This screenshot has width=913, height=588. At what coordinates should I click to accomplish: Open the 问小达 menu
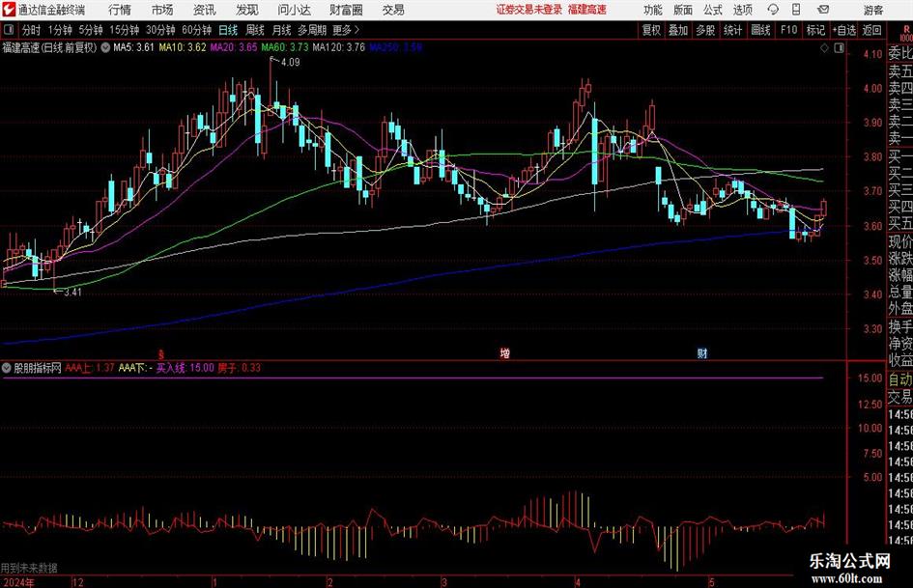[x=294, y=10]
